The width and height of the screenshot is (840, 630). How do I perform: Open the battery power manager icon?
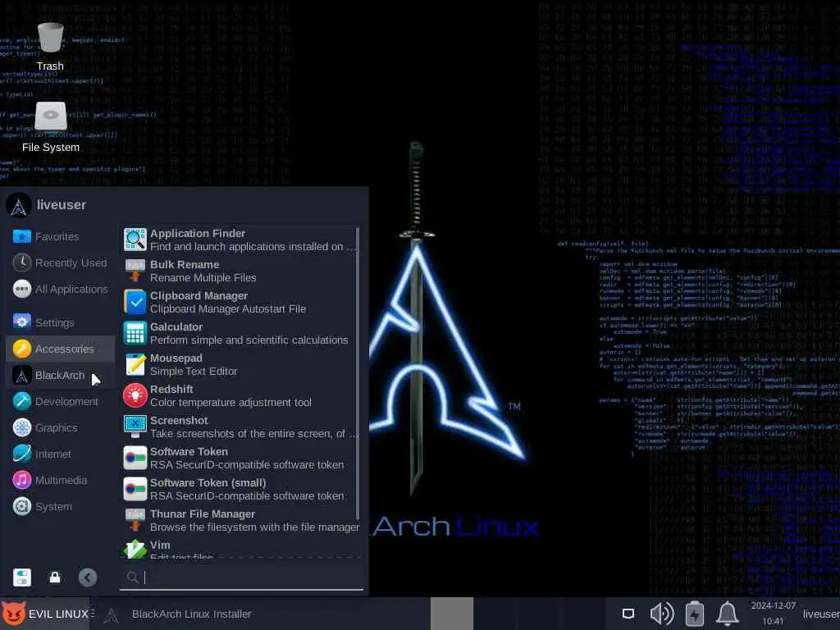[x=695, y=614]
